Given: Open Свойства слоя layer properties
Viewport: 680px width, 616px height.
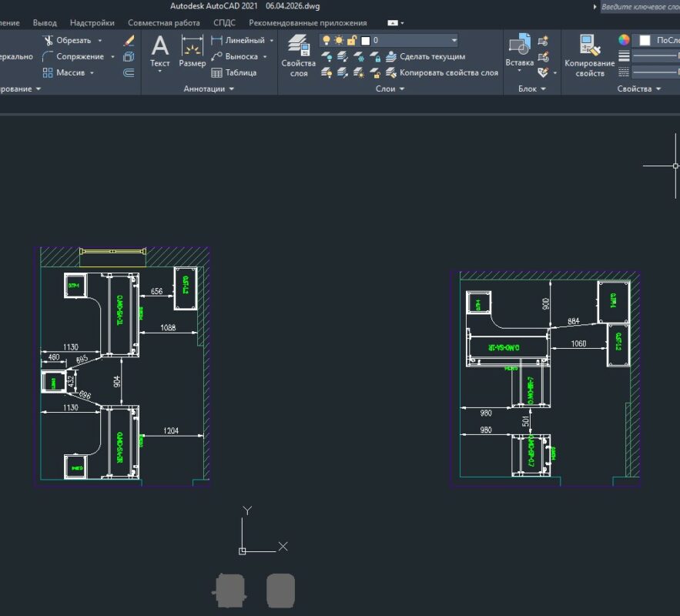Looking at the screenshot, I should pyautogui.click(x=298, y=55).
